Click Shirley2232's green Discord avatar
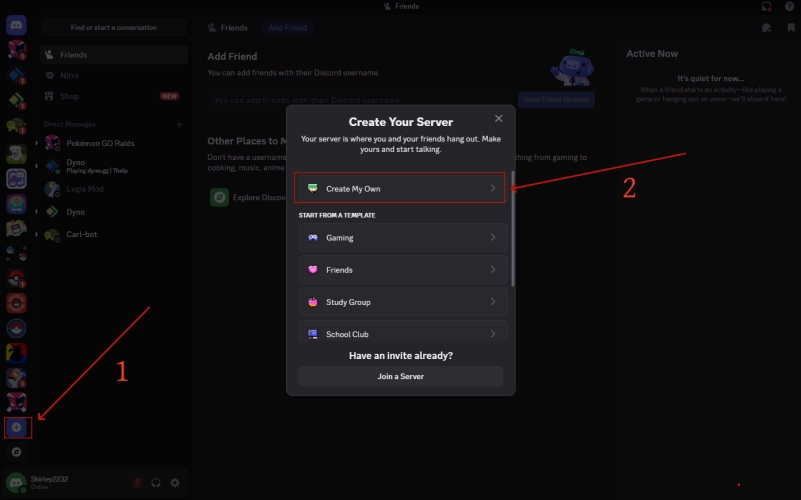The image size is (801, 500). tap(16, 483)
